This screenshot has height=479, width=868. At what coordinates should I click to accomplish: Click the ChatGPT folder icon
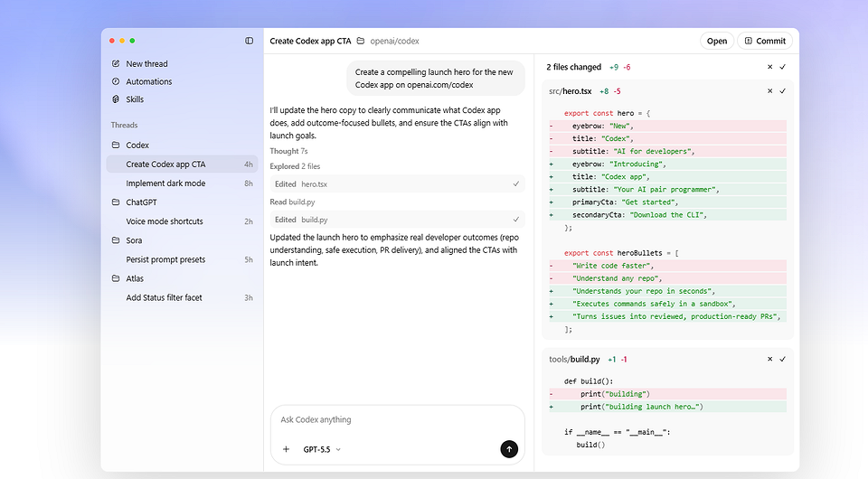(x=116, y=202)
